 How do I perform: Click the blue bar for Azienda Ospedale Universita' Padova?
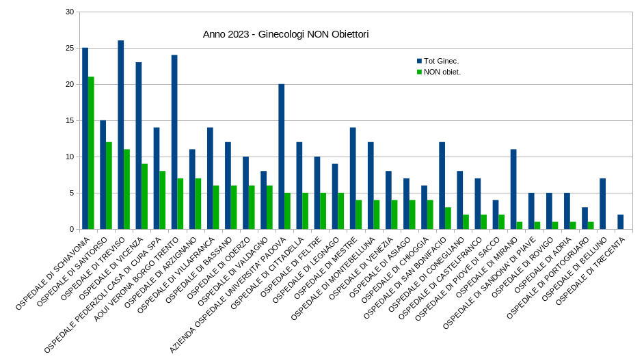(282, 157)
